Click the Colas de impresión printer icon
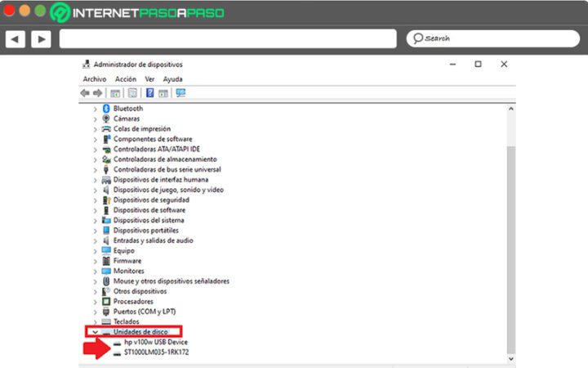The width and height of the screenshot is (588, 368). coord(106,129)
